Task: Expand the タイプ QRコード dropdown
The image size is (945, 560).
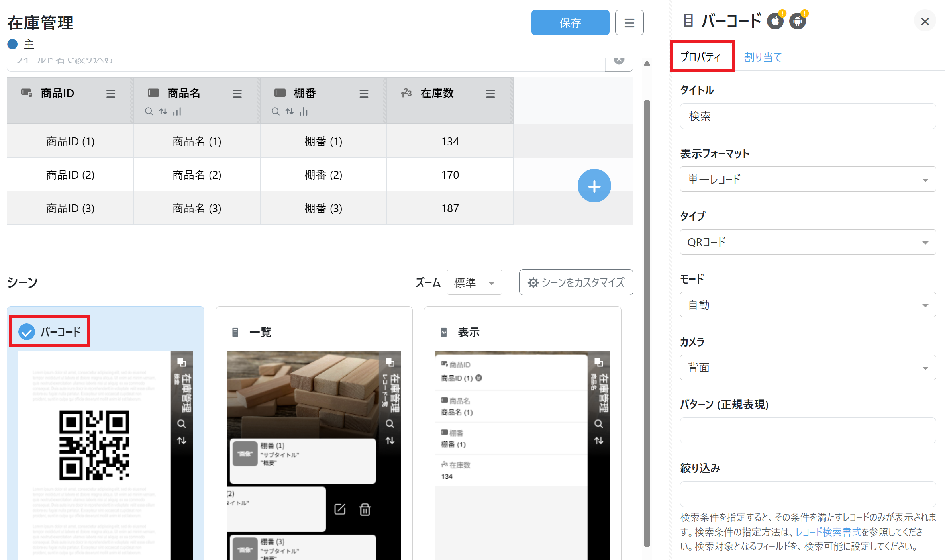Action: [808, 242]
